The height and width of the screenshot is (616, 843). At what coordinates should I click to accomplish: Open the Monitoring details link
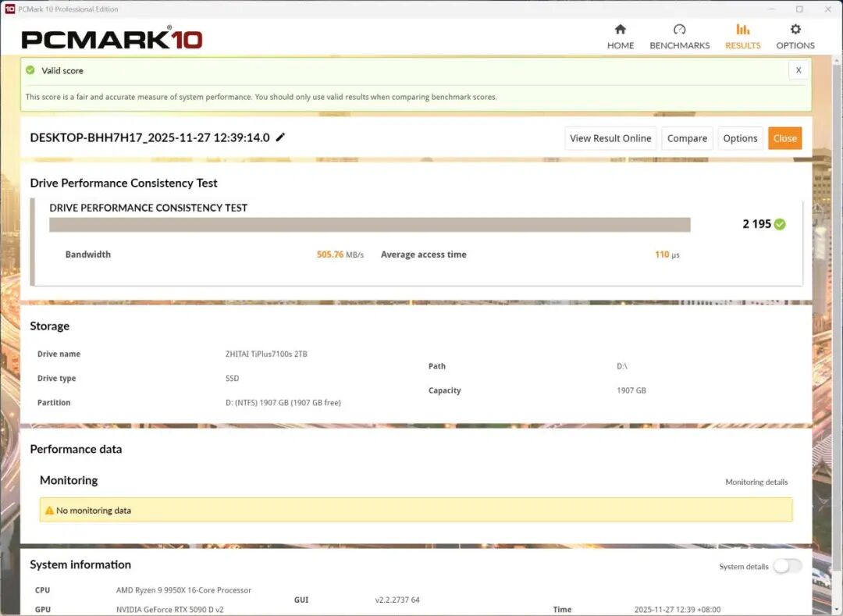(756, 482)
